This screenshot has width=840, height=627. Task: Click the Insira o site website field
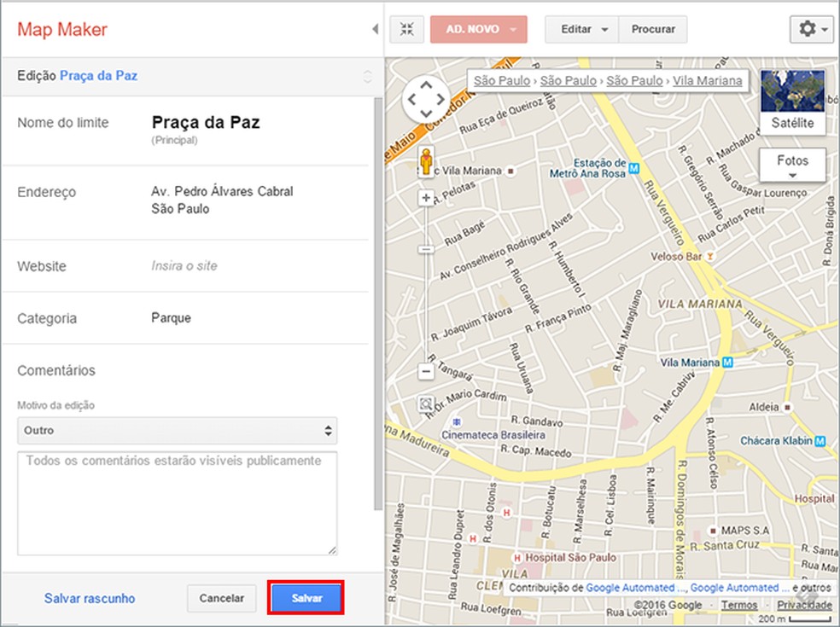184,265
